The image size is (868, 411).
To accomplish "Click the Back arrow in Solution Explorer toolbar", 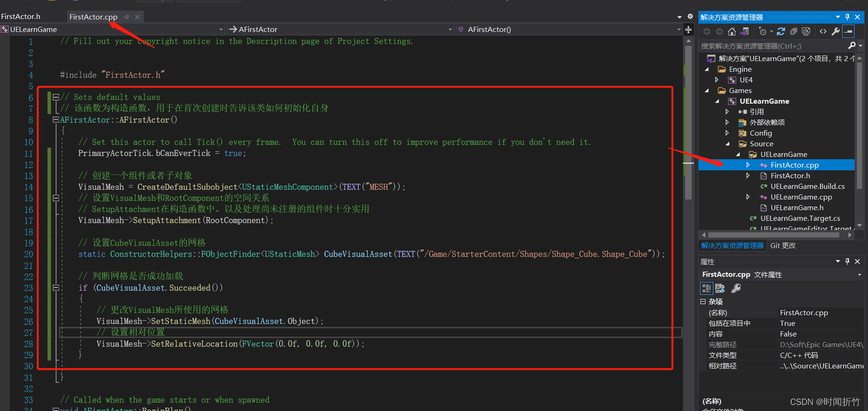I will (x=706, y=31).
